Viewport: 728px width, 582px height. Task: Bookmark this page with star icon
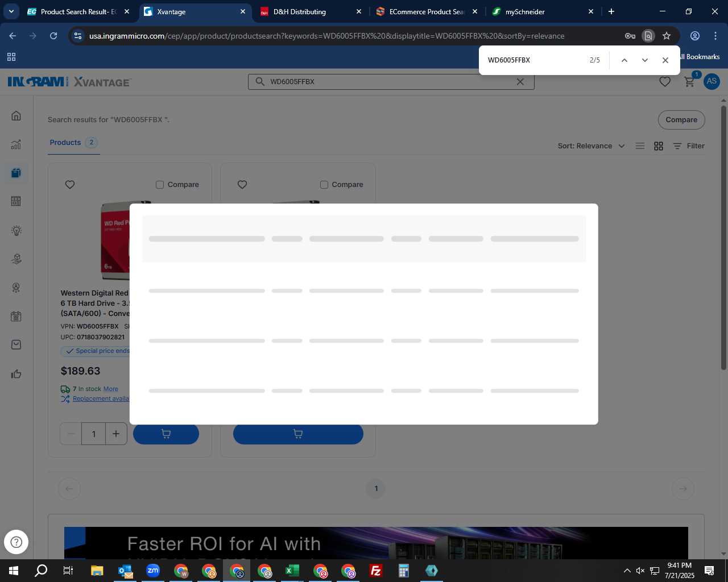click(667, 36)
